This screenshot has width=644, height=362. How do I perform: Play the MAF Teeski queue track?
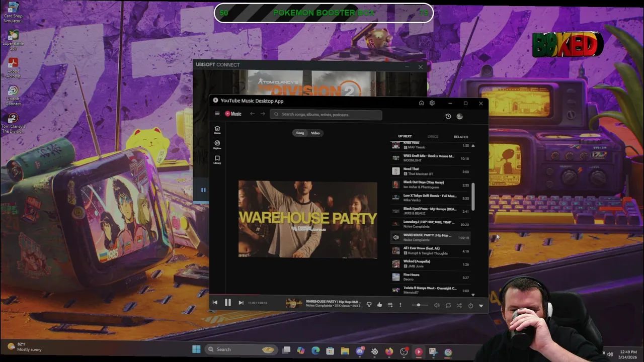click(430, 145)
